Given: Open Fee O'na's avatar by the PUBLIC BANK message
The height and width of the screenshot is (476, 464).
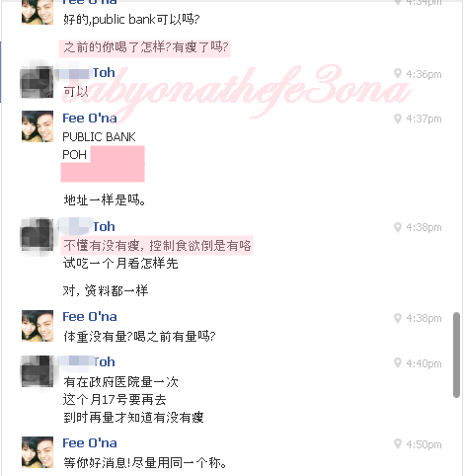Looking at the screenshot, I should coord(38,126).
